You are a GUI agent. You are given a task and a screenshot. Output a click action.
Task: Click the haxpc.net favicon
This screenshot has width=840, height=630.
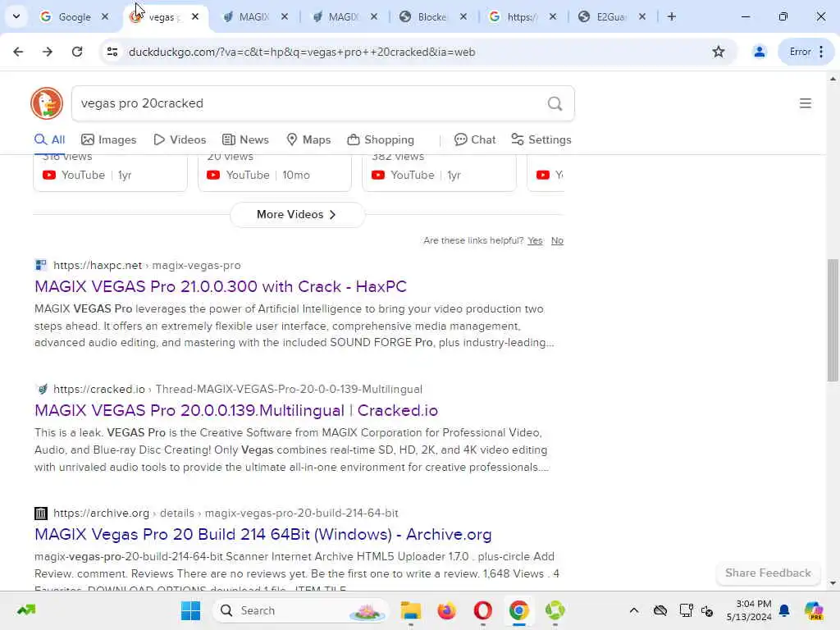41,265
